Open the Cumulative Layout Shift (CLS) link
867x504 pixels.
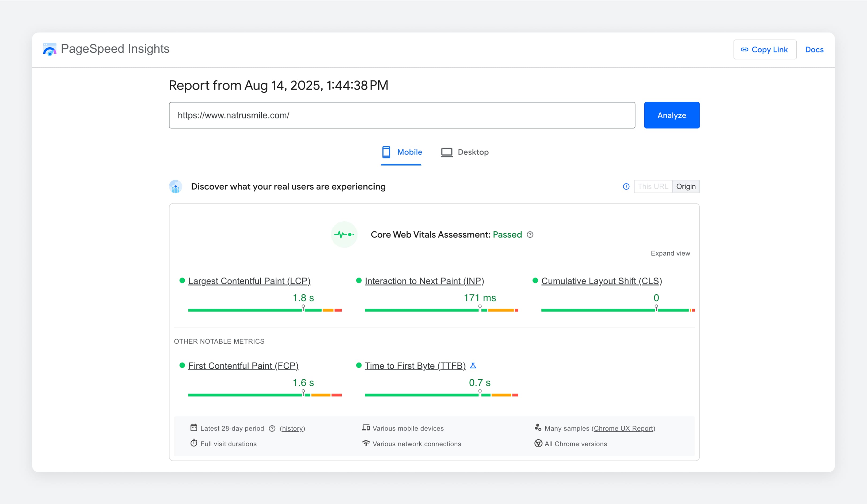coord(601,281)
